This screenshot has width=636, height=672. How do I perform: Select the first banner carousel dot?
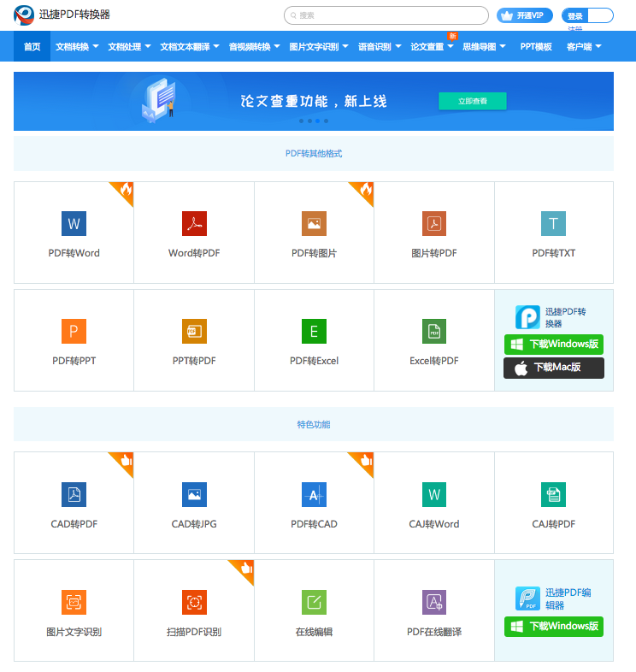pos(301,121)
